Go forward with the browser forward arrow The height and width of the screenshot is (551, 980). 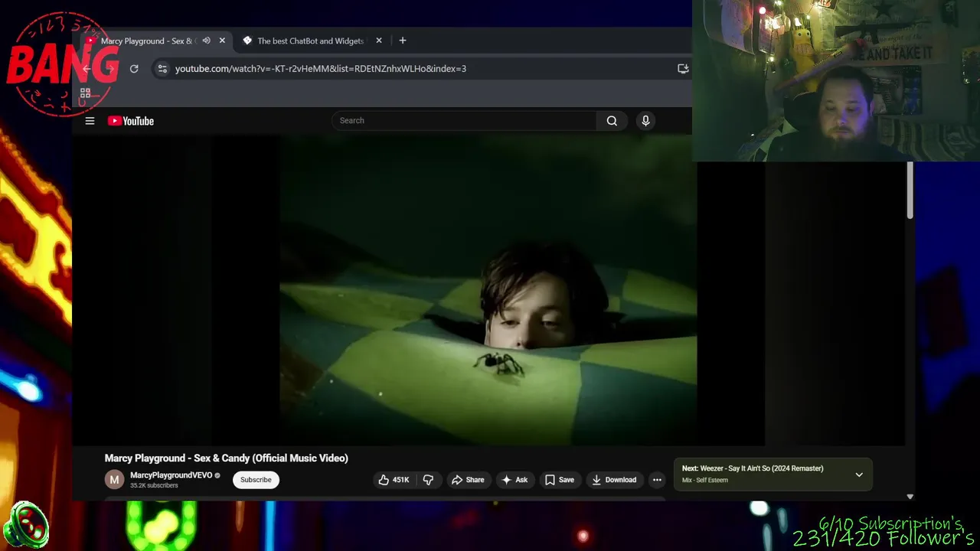pos(110,69)
